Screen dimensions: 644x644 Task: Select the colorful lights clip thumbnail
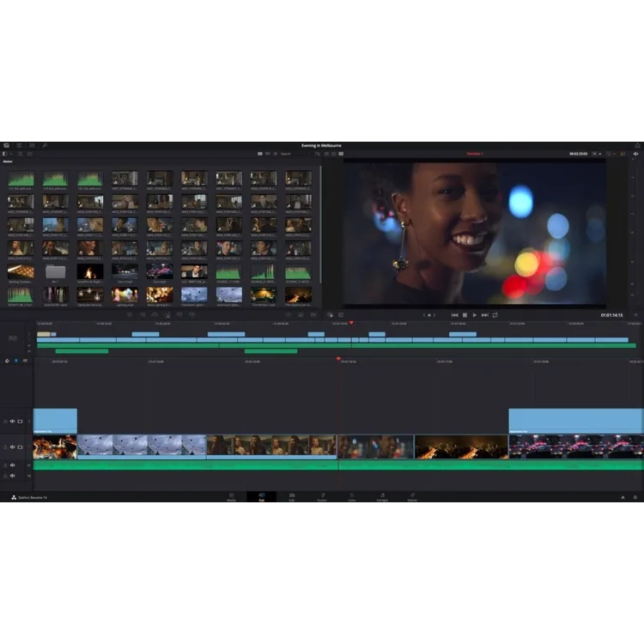point(125,295)
